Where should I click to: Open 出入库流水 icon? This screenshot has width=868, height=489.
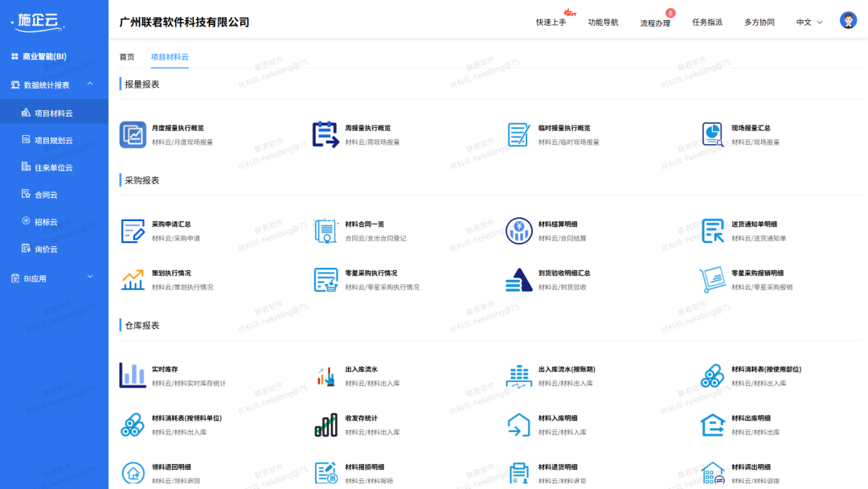[325, 376]
